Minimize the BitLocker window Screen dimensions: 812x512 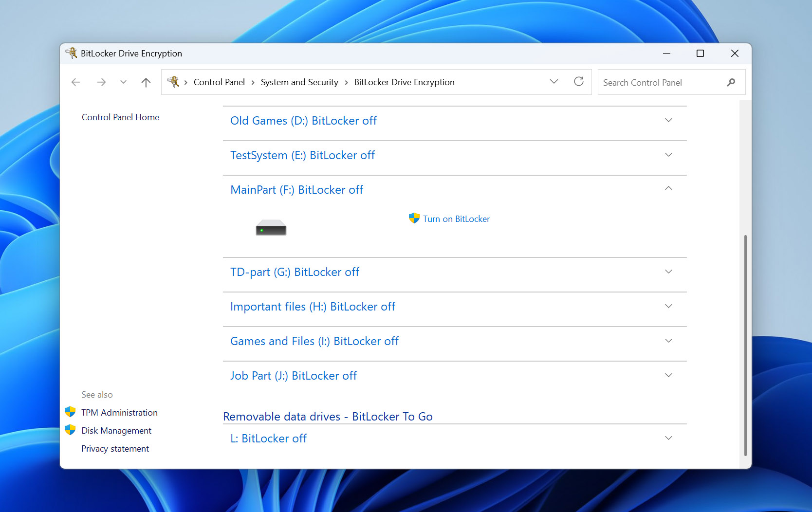point(666,53)
